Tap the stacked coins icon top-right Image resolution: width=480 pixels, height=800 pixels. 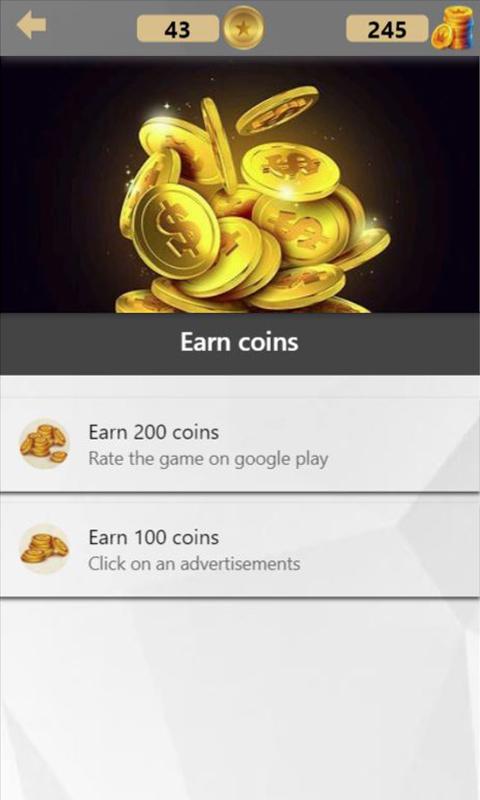point(452,28)
